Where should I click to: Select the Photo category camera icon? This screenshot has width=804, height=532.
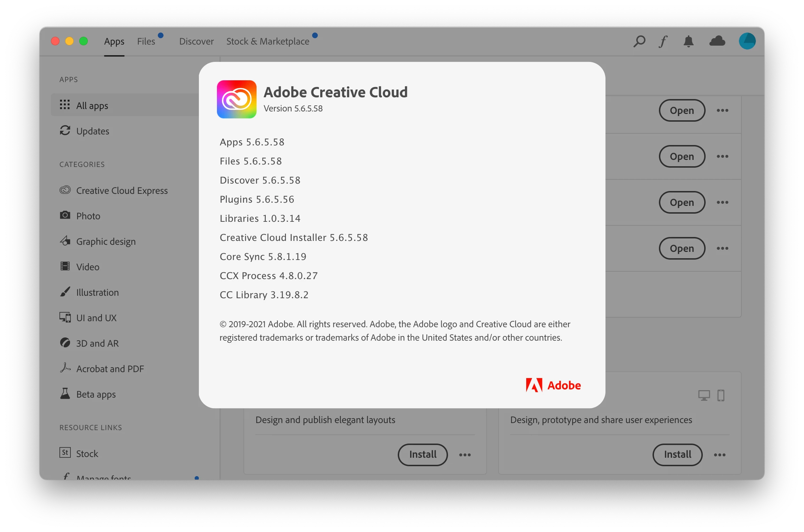pyautogui.click(x=65, y=215)
